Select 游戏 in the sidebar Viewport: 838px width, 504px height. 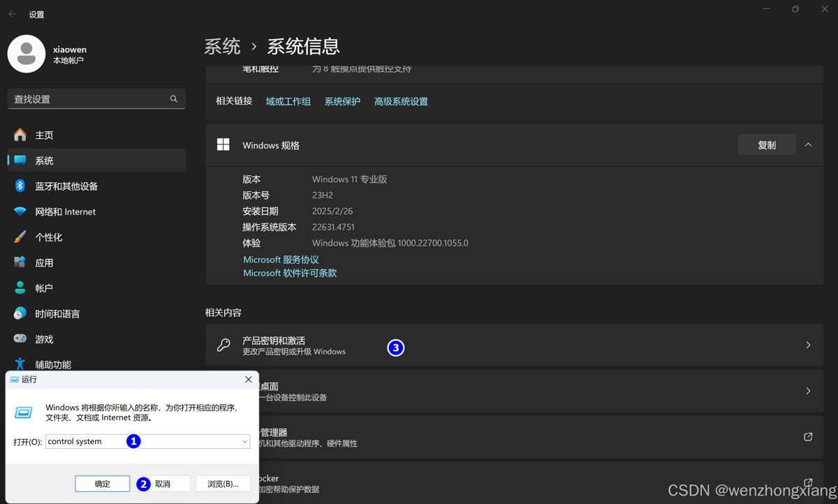point(96,339)
